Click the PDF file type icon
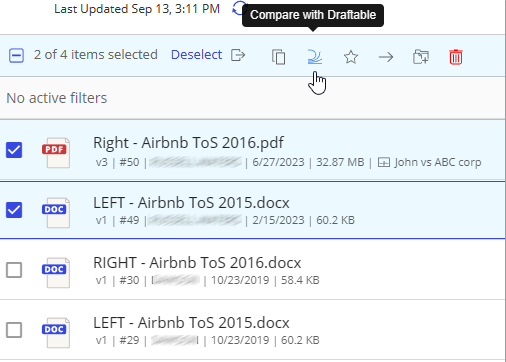The image size is (506, 362). 56,153
